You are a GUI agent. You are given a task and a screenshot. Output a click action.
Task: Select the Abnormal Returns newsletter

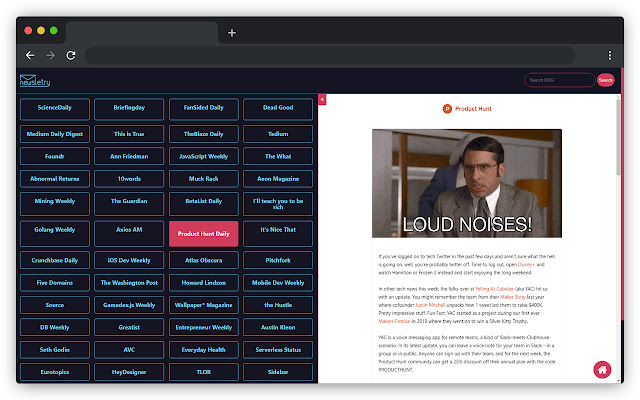55,179
